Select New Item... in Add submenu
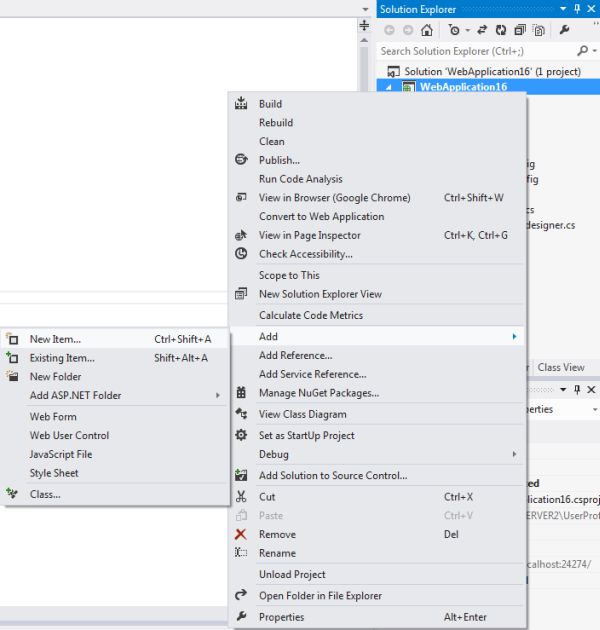Image resolution: width=600 pixels, height=630 pixels. coord(115,340)
